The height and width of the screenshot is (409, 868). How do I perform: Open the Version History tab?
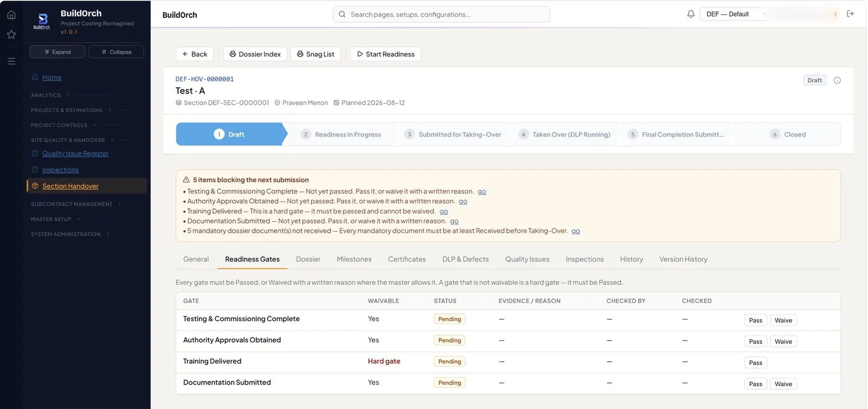point(684,259)
